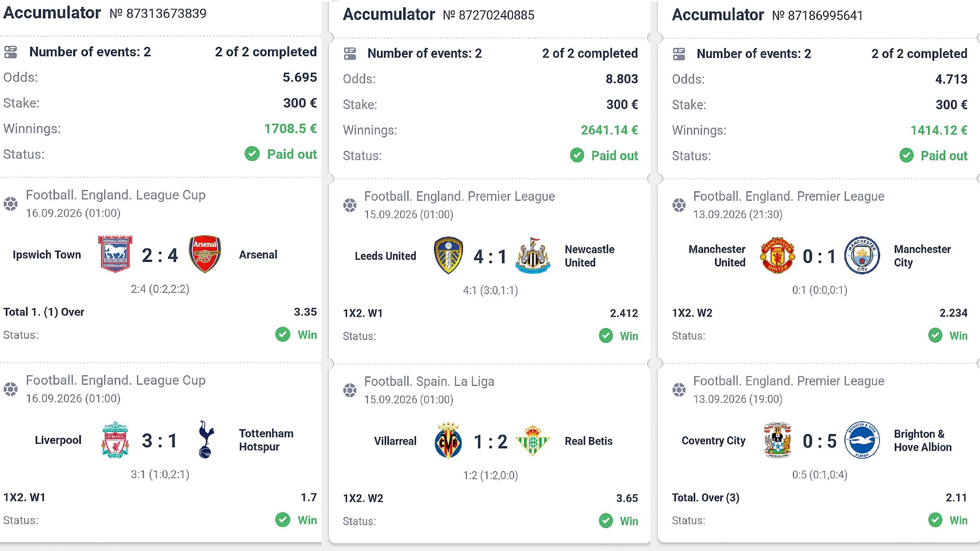Viewport: 980px width, 551px height.
Task: Click the Win checkmark for Liverpool match
Action: click(x=283, y=520)
